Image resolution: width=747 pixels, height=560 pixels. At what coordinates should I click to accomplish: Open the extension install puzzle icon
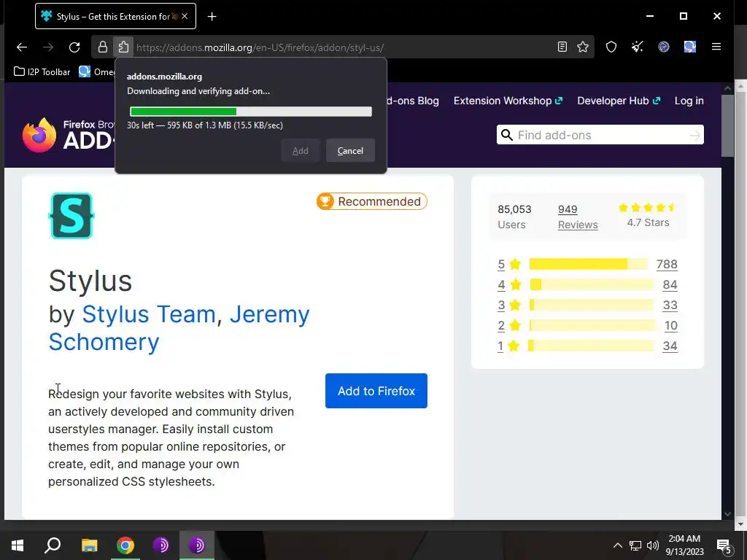123,47
